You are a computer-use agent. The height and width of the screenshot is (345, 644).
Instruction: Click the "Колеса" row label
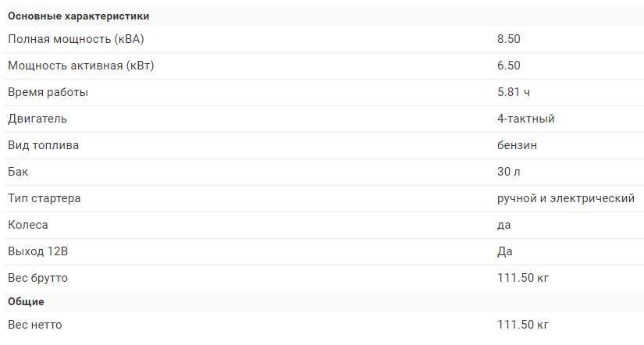(x=28, y=225)
